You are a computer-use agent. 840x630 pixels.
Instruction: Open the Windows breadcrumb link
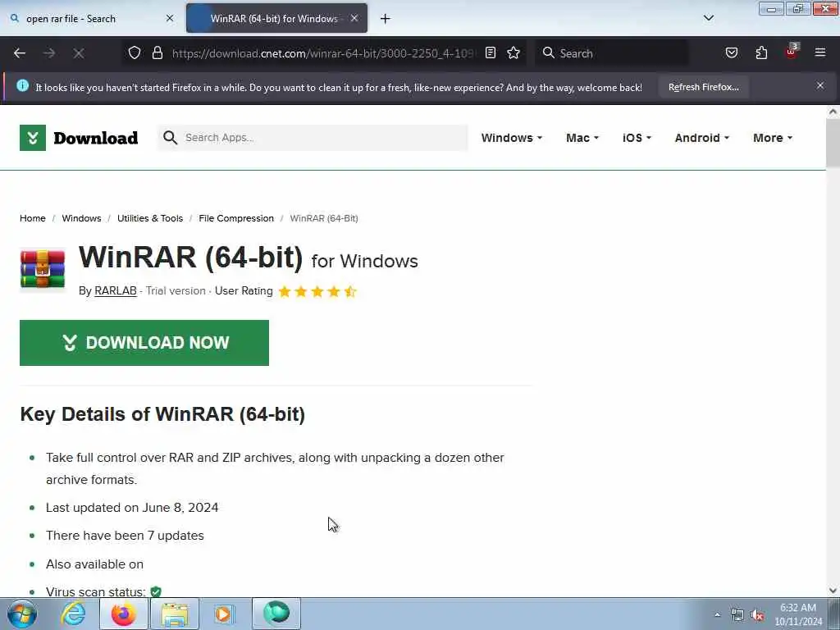[x=81, y=218]
